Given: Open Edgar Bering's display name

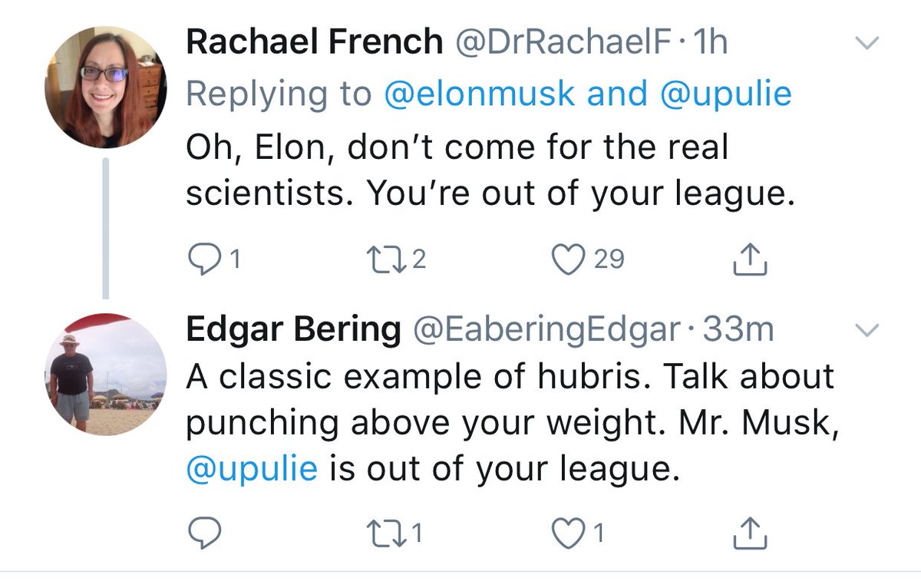Looking at the screenshot, I should pyautogui.click(x=293, y=331).
